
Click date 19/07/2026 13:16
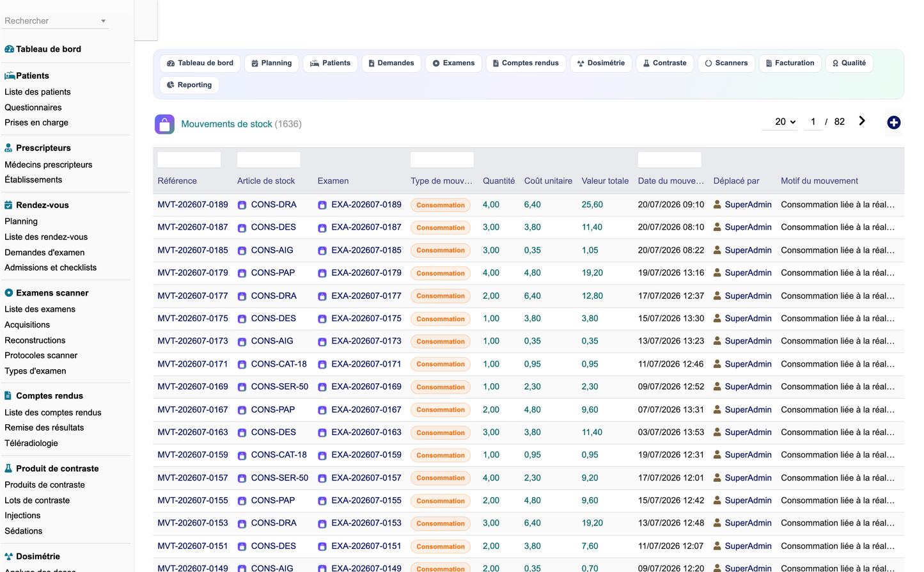[x=671, y=273]
